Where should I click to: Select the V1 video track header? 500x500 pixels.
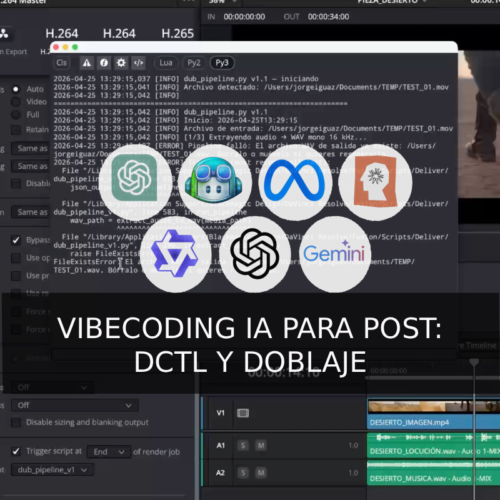221,413
